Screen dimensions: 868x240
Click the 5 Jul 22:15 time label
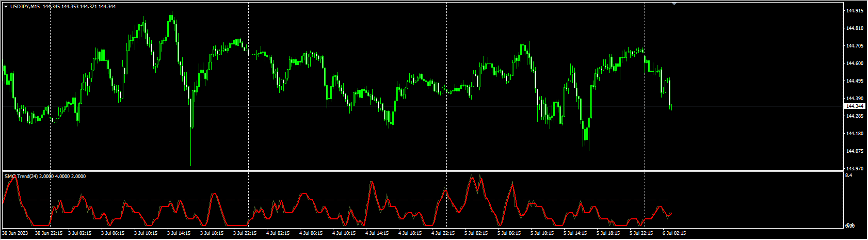pyautogui.click(x=642, y=233)
